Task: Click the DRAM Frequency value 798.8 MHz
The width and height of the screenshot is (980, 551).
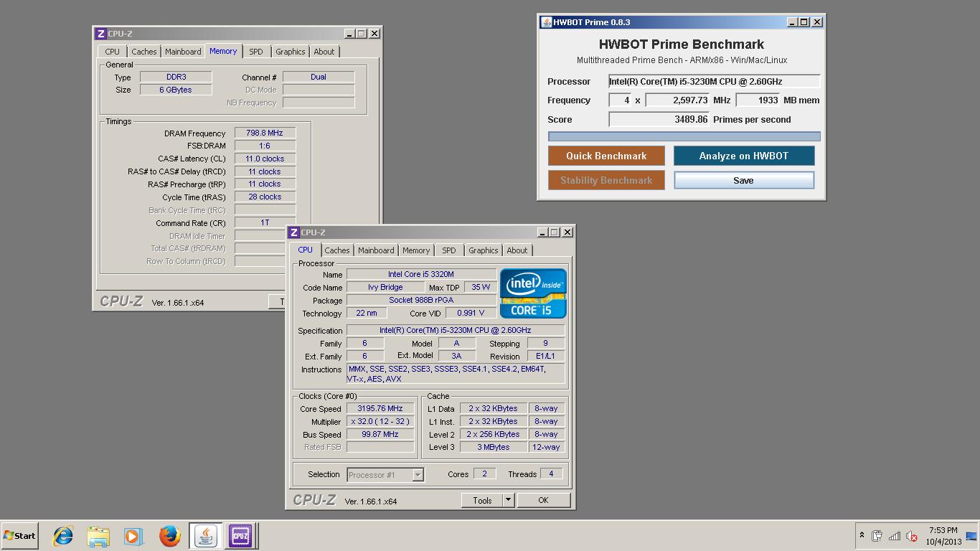Action: (x=265, y=133)
